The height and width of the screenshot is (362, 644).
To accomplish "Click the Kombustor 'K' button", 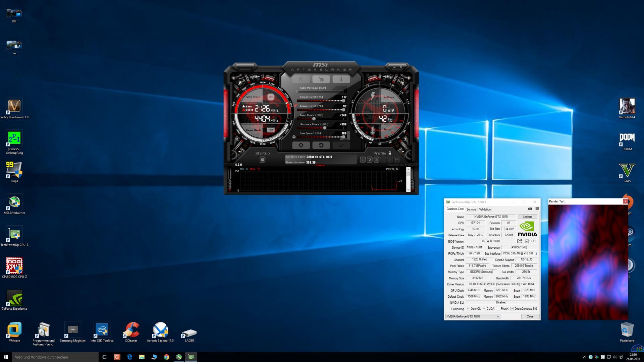I will click(x=301, y=79).
